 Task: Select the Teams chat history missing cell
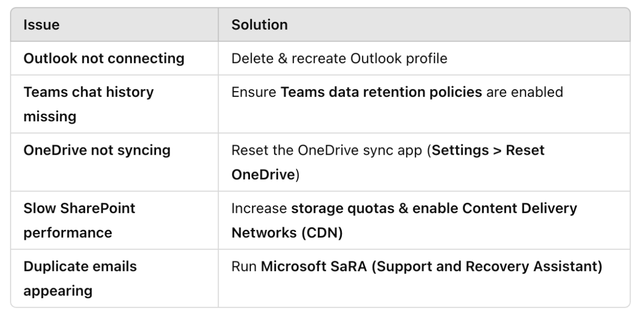pyautogui.click(x=114, y=104)
